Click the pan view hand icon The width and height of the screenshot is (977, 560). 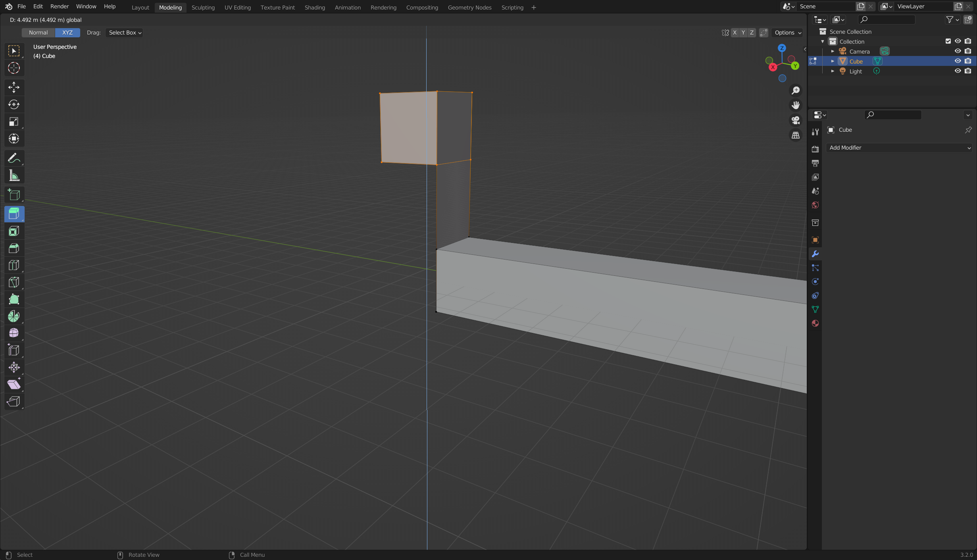[796, 105]
